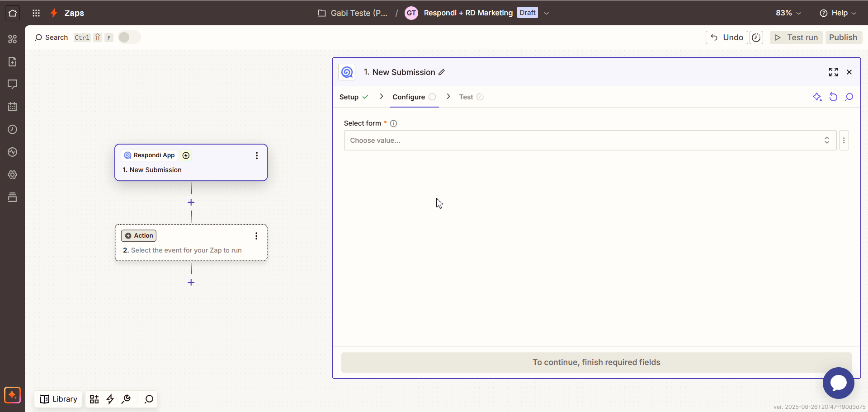Click the Publish button
This screenshot has width=868, height=412.
[x=843, y=37]
